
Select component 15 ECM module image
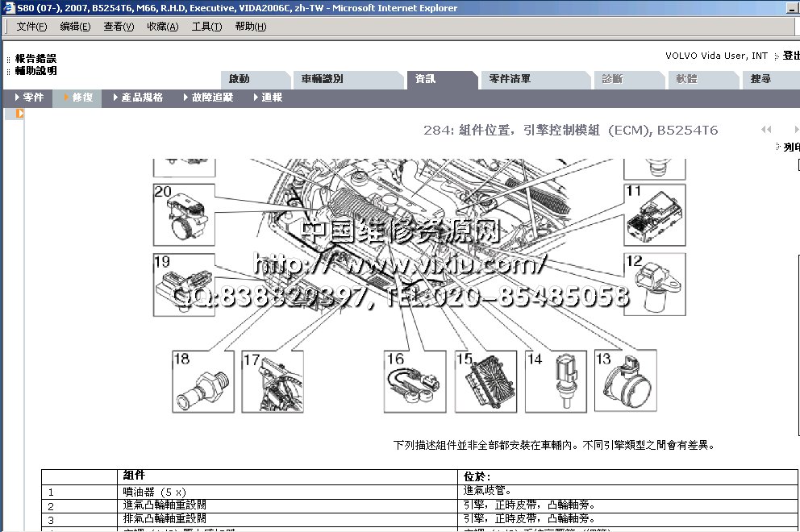[485, 381]
